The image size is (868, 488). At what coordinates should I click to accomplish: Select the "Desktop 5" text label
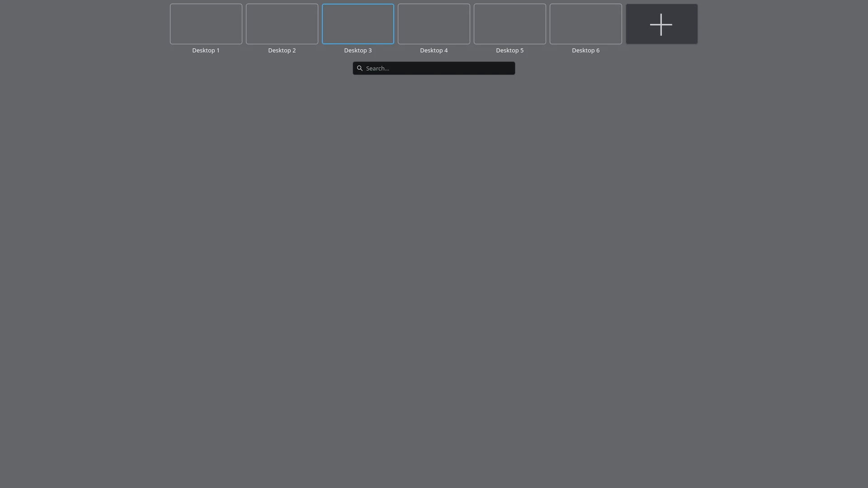point(509,50)
